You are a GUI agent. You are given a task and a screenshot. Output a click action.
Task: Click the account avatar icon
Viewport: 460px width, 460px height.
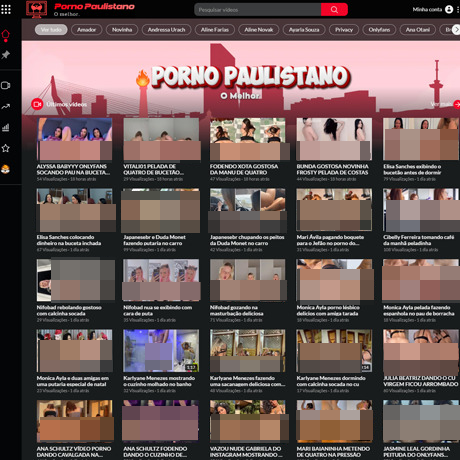[449, 9]
